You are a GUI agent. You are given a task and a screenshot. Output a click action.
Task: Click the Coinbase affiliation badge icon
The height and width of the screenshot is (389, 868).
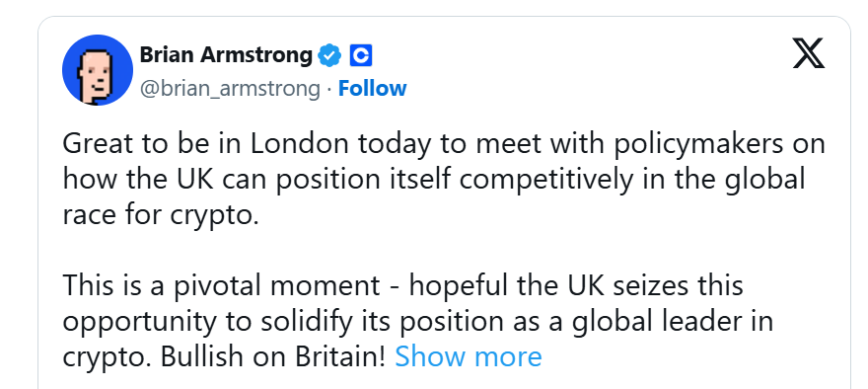[x=361, y=55]
